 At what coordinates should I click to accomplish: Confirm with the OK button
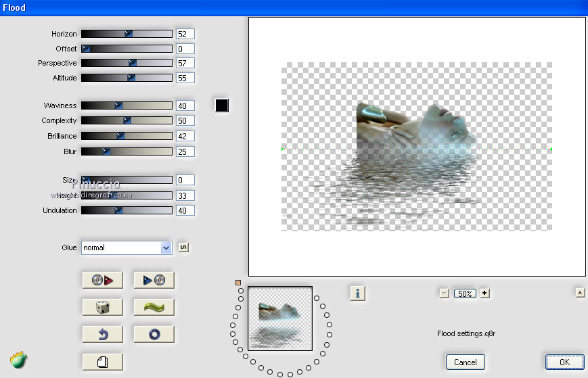pyautogui.click(x=564, y=362)
